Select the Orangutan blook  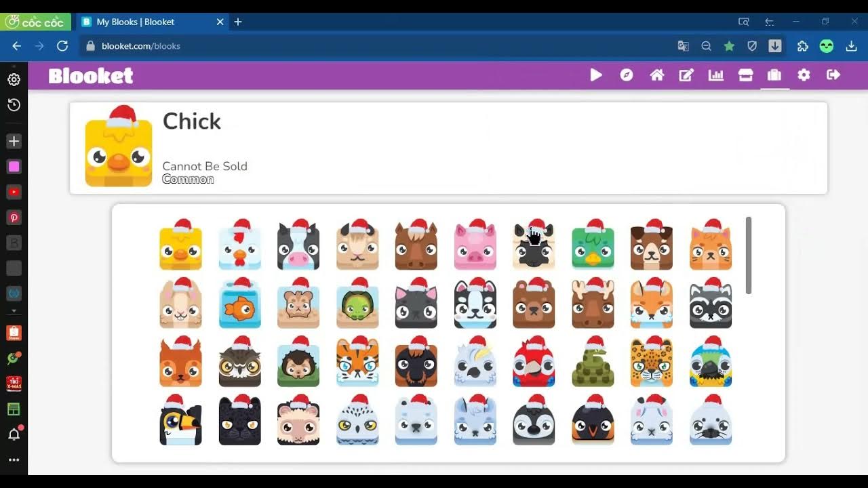click(x=416, y=361)
